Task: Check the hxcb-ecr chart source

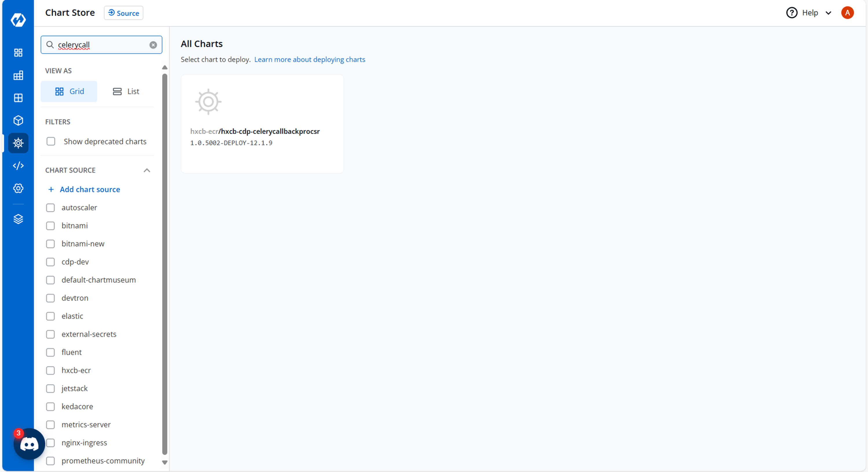Action: (x=51, y=370)
